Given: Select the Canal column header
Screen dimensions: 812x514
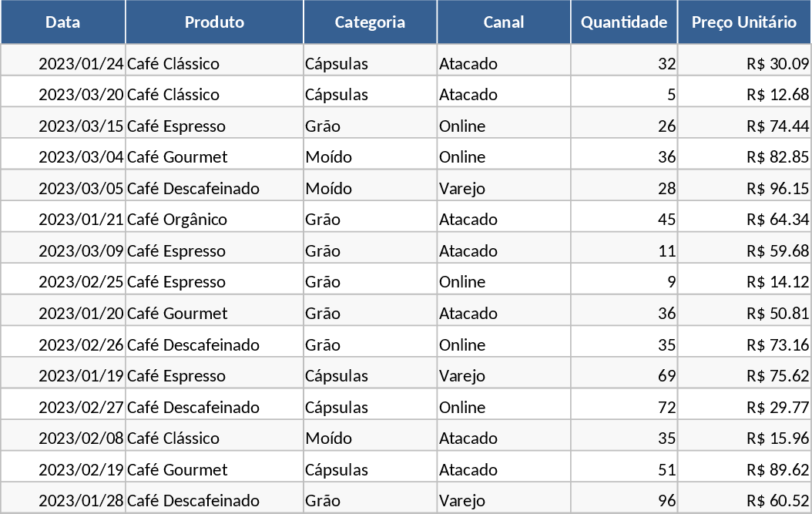Looking at the screenshot, I should click(504, 22).
